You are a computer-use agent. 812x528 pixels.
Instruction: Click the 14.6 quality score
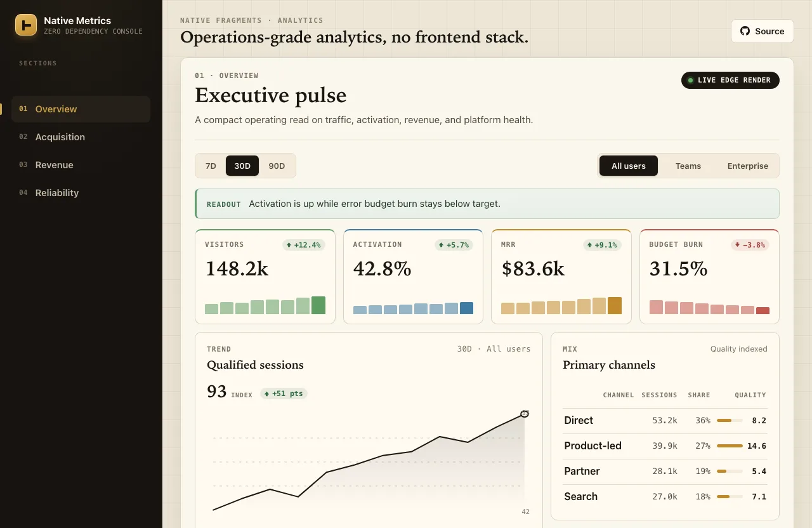tap(757, 445)
